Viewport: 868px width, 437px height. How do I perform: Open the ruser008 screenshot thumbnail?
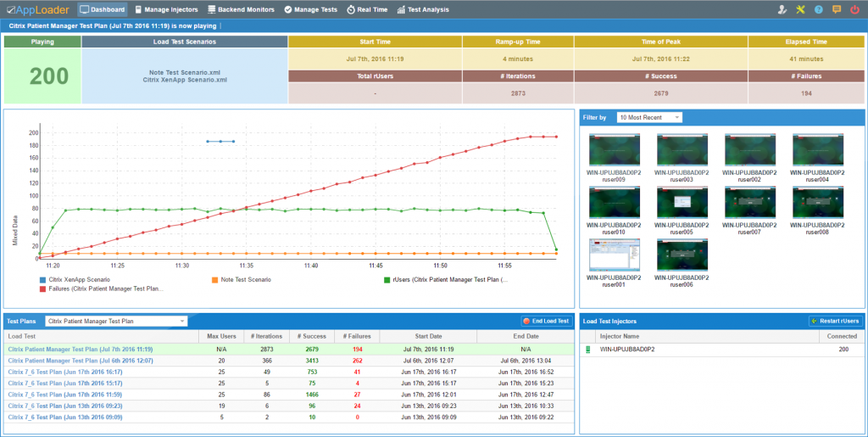coord(818,202)
